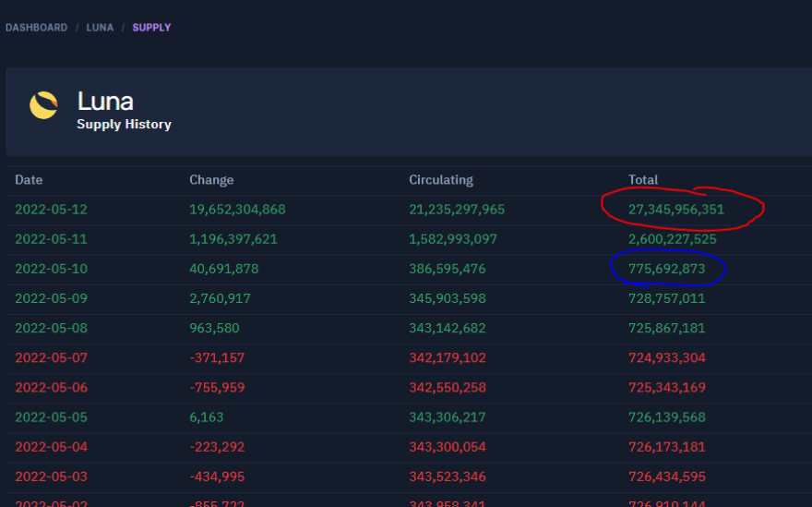This screenshot has width=812, height=507.
Task: Open the DASHBOARD breadcrumb link
Action: (x=36, y=28)
